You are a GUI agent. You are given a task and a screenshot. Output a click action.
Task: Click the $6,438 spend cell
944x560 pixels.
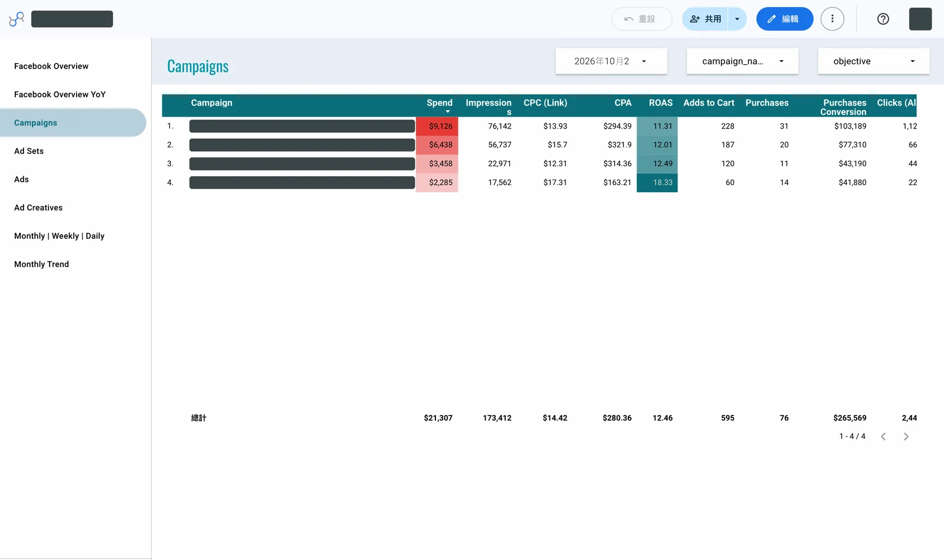437,145
